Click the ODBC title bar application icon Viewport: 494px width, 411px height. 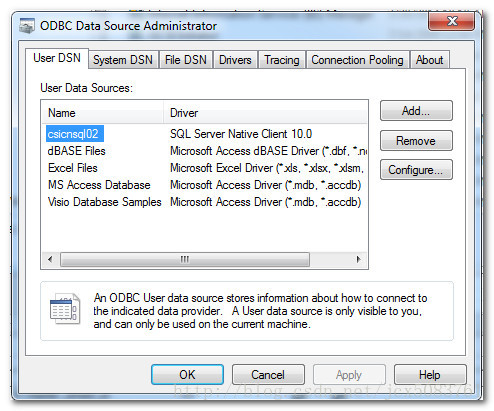[x=27, y=26]
